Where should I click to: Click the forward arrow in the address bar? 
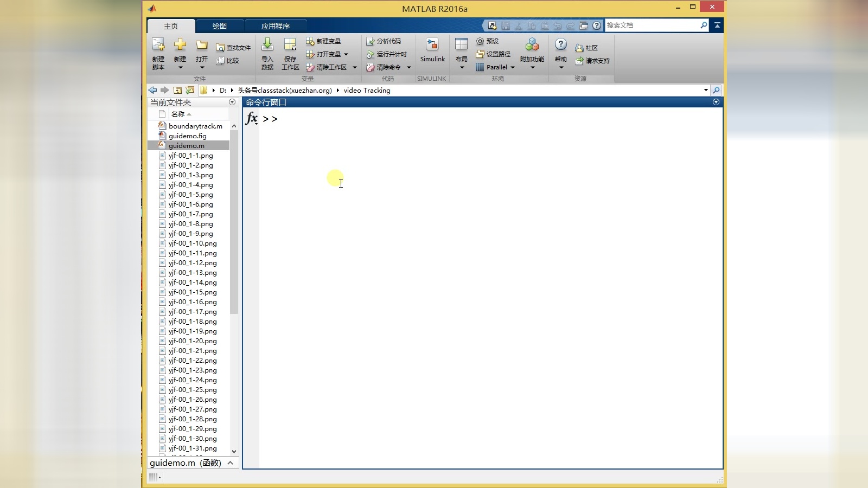164,90
